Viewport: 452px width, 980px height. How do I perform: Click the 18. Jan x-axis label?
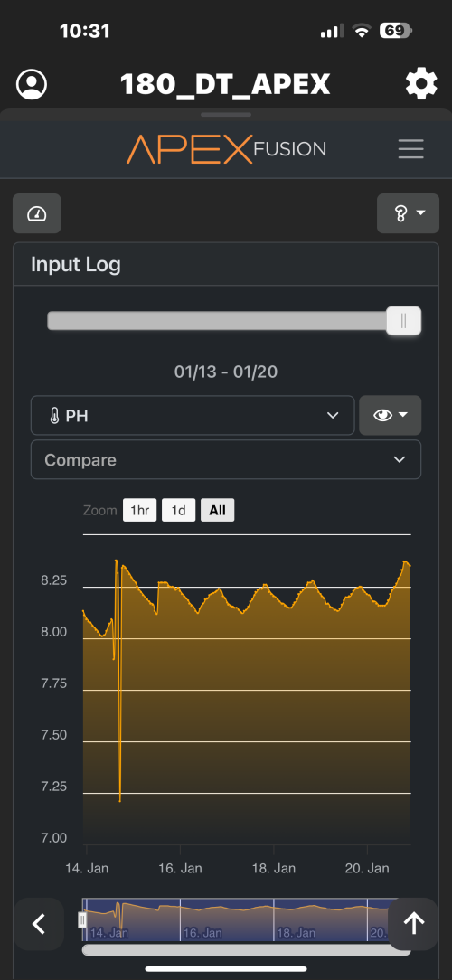click(273, 868)
